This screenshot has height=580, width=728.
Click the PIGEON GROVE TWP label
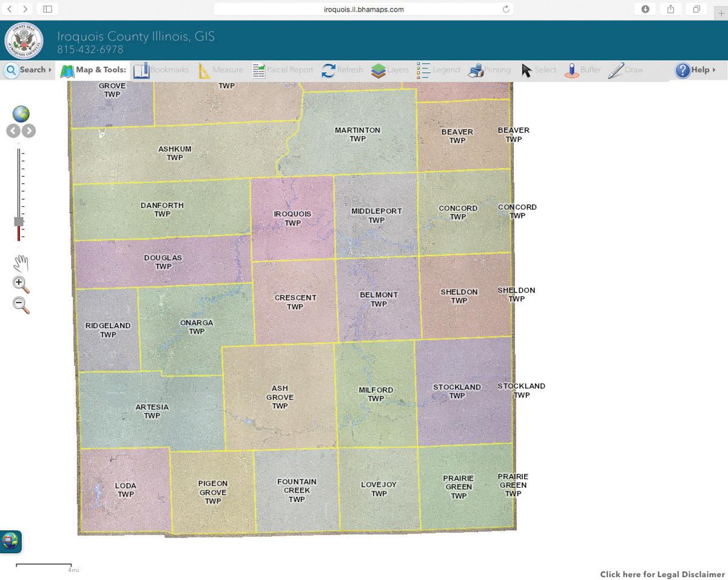[213, 493]
